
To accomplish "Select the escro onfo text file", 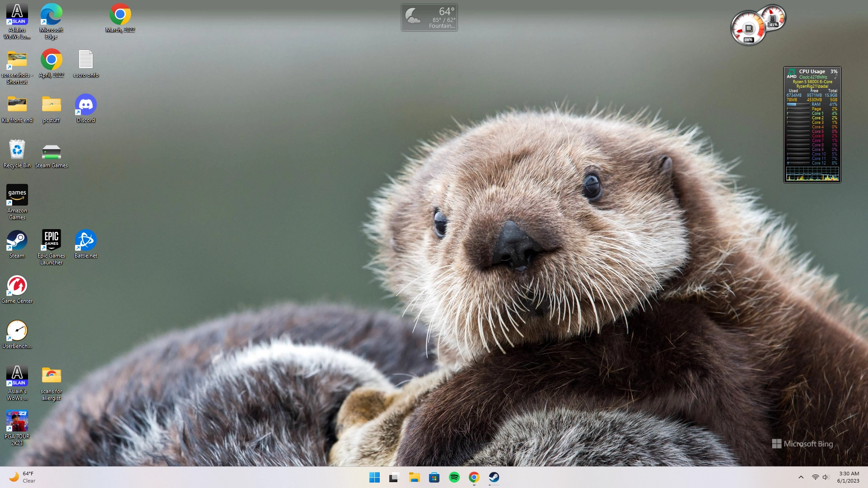I will [86, 64].
